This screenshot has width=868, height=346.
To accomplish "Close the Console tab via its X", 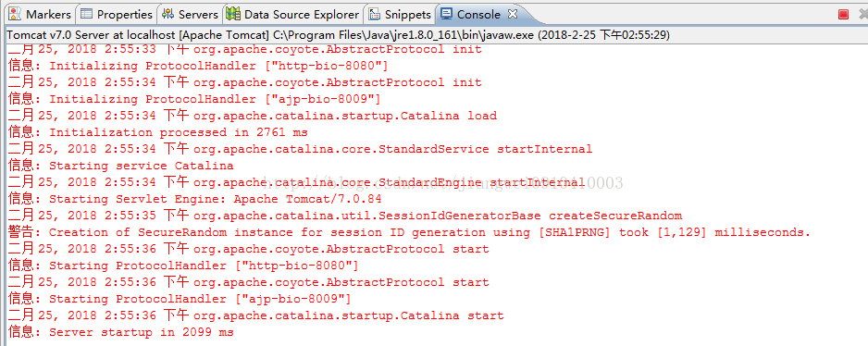I will point(513,14).
